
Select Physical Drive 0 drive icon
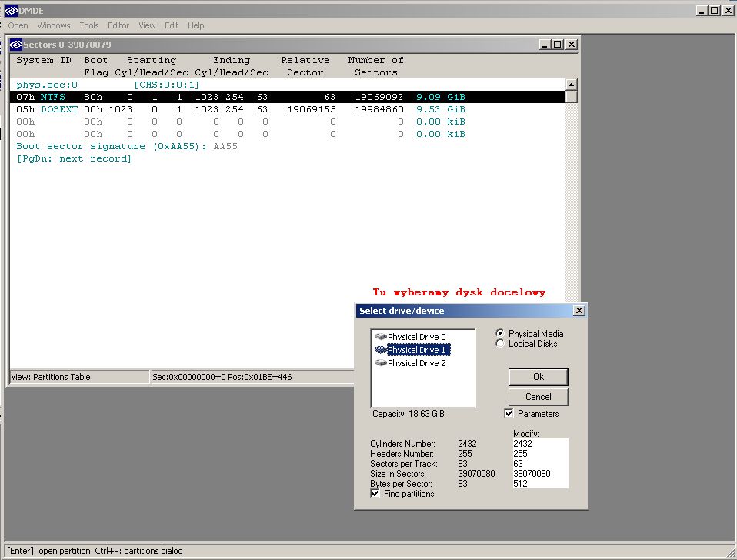[x=380, y=336]
